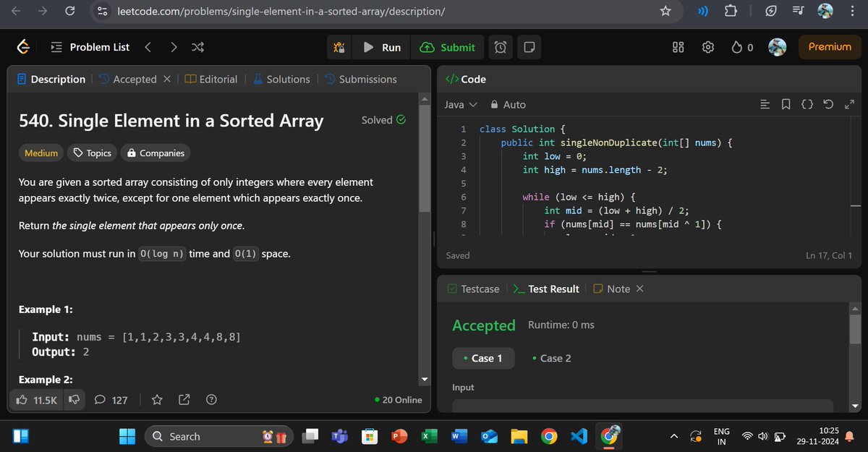Go to the previous problem arrow
Image resolution: width=868 pixels, height=452 pixels.
tap(148, 47)
